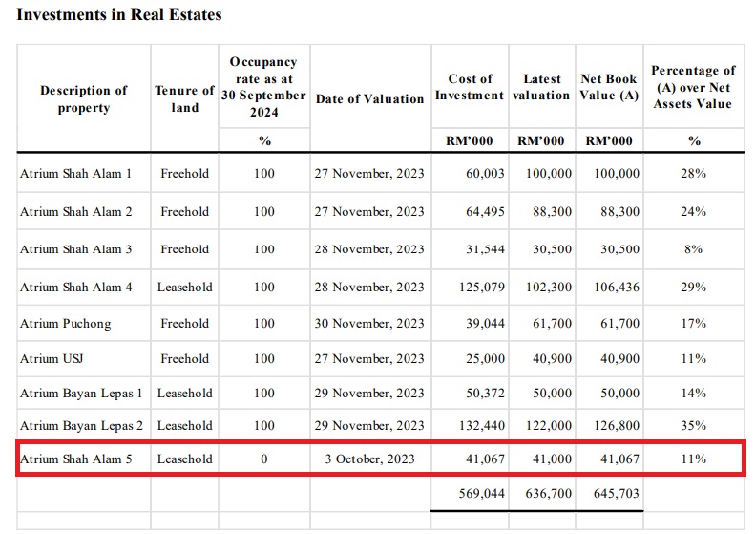Select the 'Tenure of land' column header

184,99
